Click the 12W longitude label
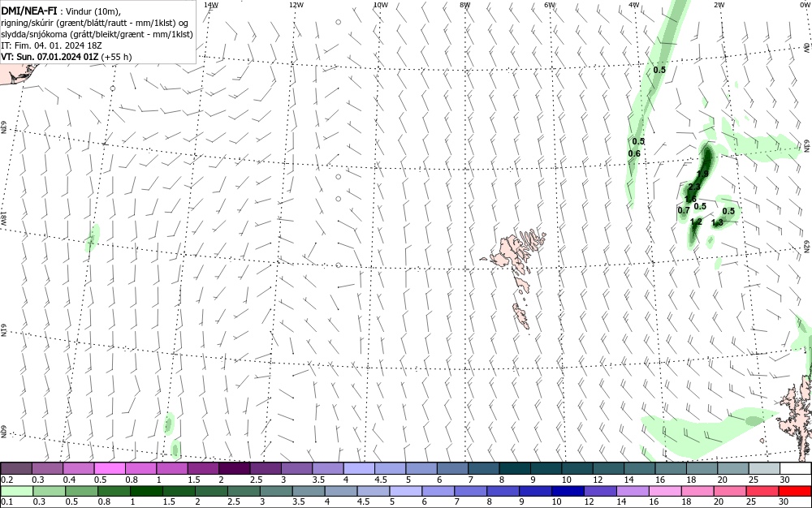The width and height of the screenshot is (812, 508). pyautogui.click(x=296, y=5)
